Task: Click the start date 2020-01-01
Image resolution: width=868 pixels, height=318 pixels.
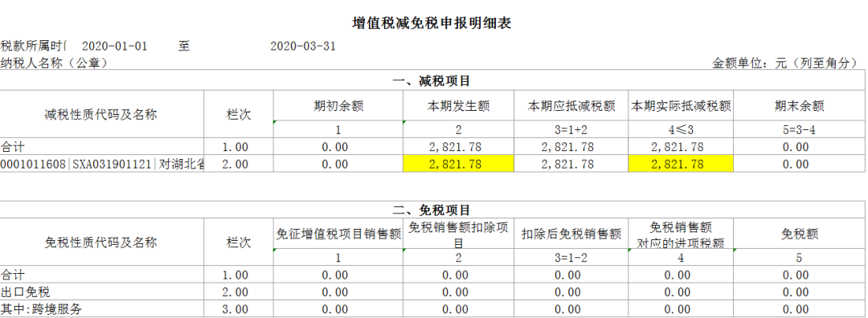Action: [x=115, y=47]
